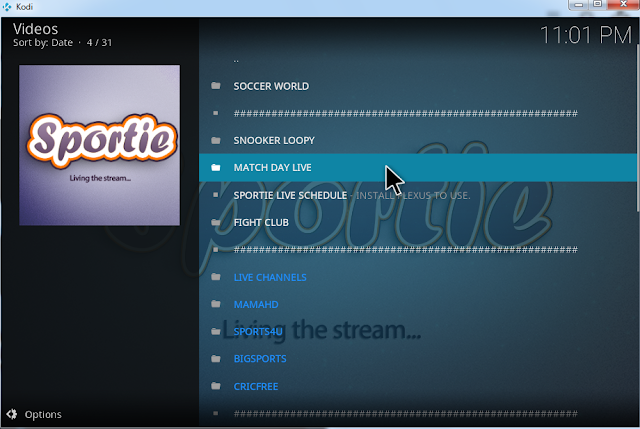
Task: Click the 11:01 PM clock
Action: [x=586, y=35]
